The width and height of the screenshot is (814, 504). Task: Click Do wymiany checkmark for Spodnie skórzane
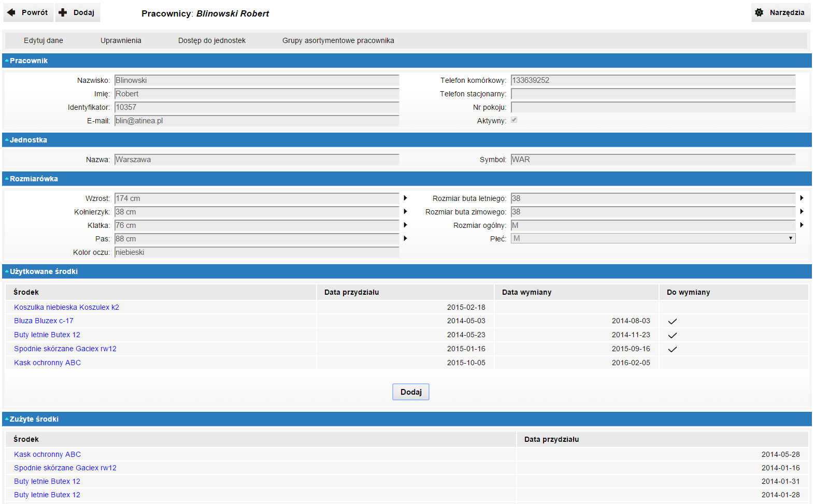coord(672,349)
